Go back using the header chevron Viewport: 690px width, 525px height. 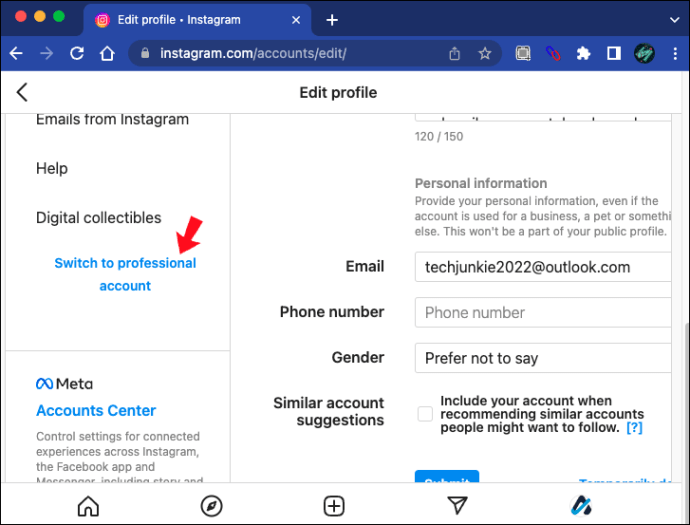[22, 93]
